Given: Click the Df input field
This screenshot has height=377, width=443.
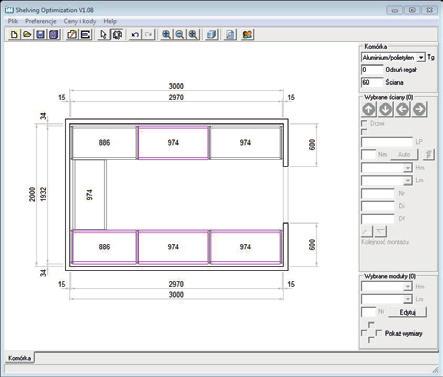Looking at the screenshot, I should click(x=378, y=219).
